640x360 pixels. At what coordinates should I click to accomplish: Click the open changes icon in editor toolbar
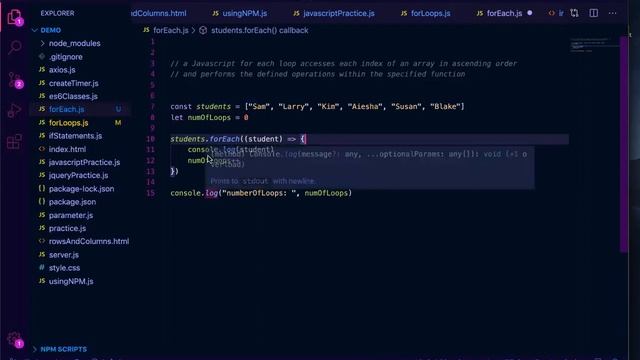tap(574, 13)
